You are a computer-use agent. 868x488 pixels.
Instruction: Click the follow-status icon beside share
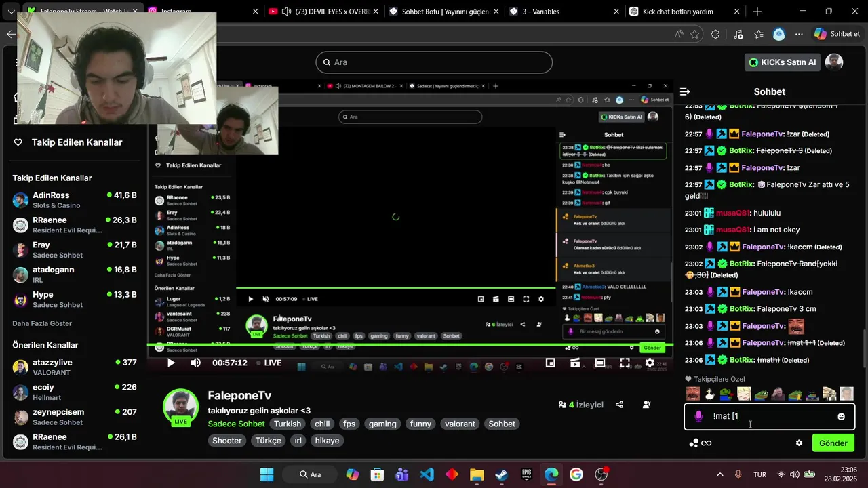[646, 405]
